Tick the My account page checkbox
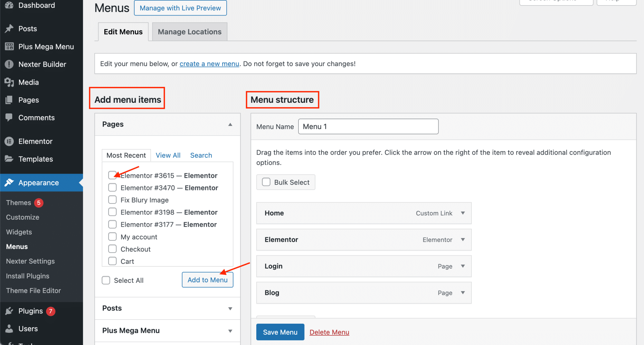The height and width of the screenshot is (345, 644). tap(112, 237)
